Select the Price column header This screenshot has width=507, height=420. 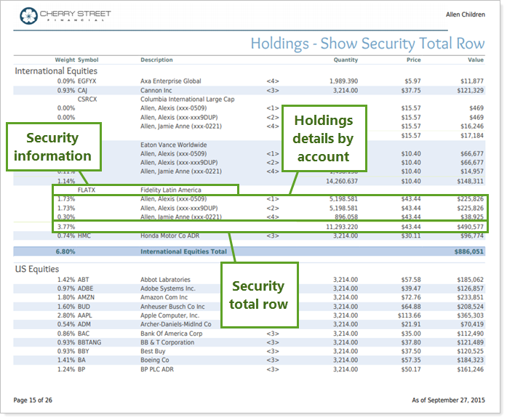pos(413,60)
